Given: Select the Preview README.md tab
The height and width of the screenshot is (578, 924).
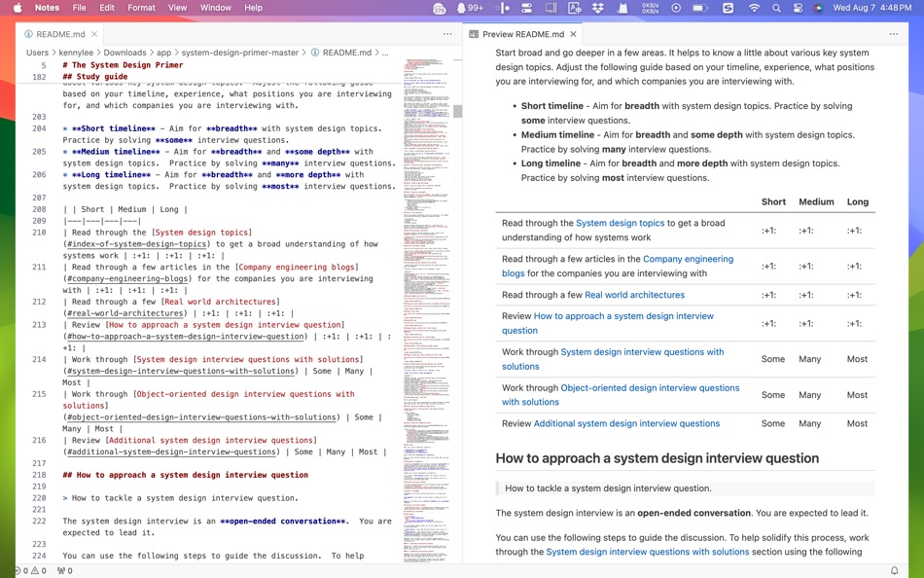Looking at the screenshot, I should point(523,34).
